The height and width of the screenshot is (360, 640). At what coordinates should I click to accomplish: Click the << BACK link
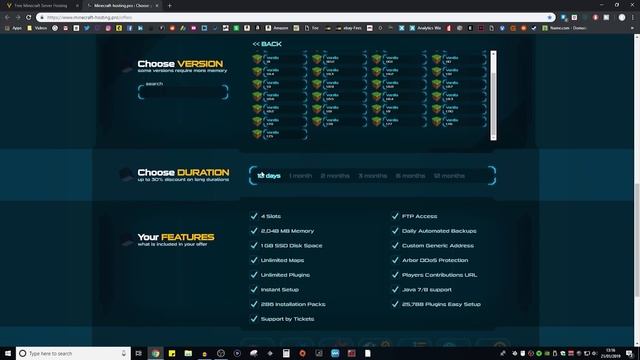pyautogui.click(x=267, y=44)
